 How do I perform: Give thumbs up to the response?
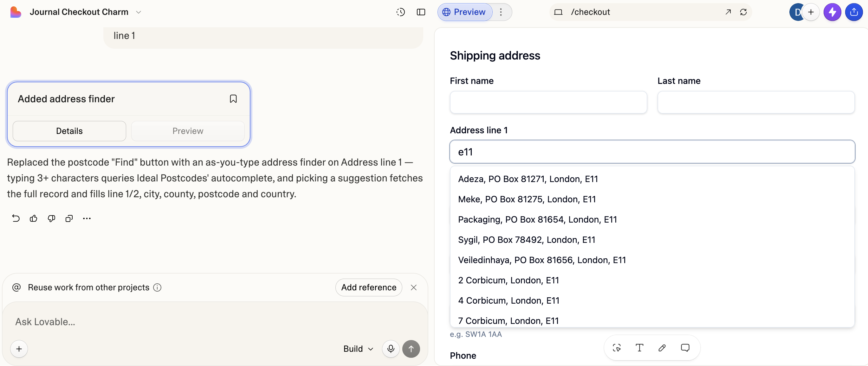click(33, 219)
